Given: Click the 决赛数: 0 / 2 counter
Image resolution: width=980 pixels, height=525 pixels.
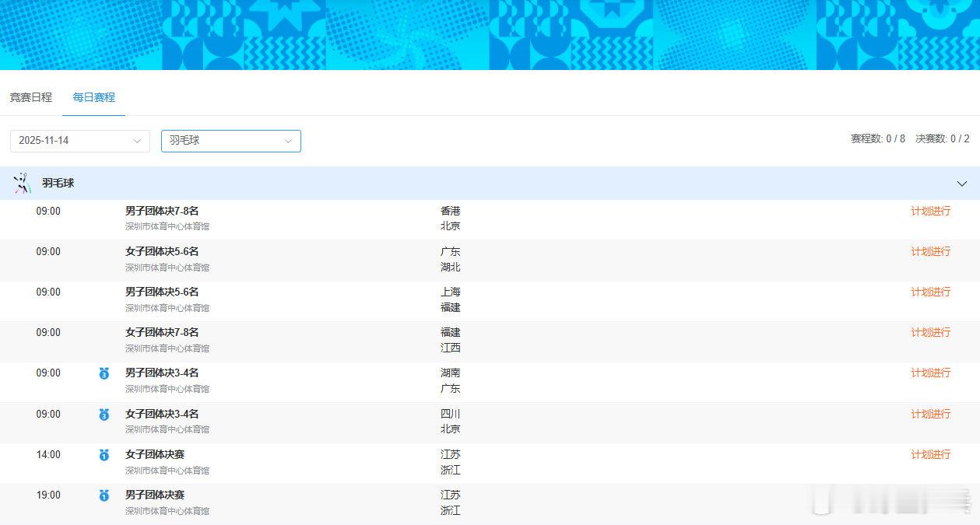Looking at the screenshot, I should point(943,139).
